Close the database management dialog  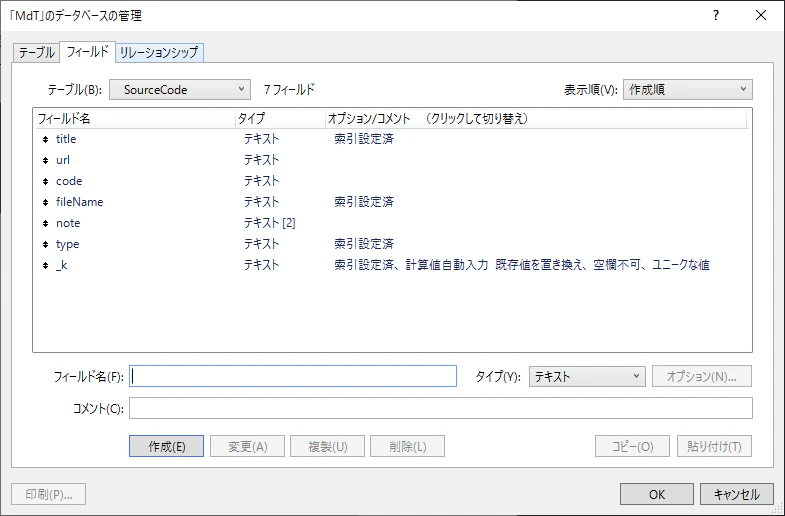coord(761,16)
